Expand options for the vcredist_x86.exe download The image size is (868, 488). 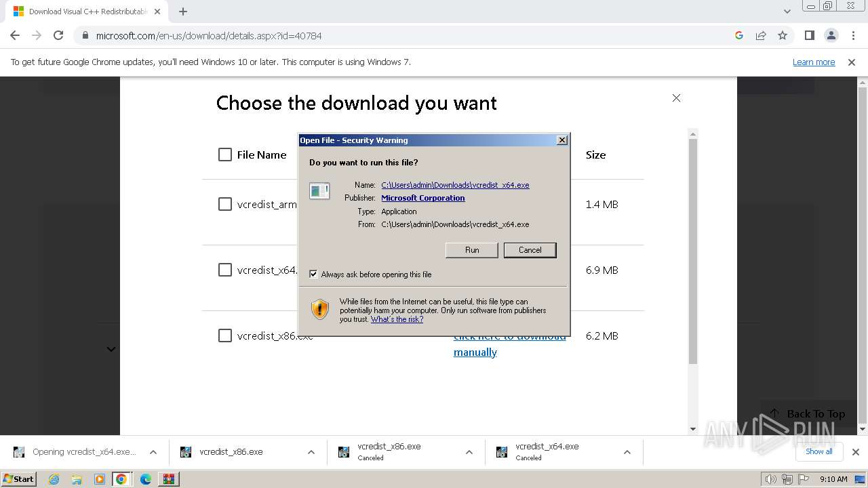(311, 452)
